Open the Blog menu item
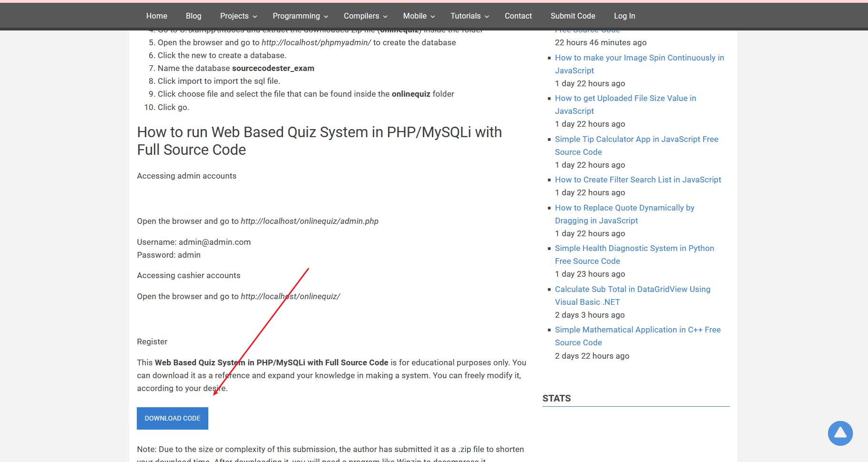 pyautogui.click(x=194, y=16)
